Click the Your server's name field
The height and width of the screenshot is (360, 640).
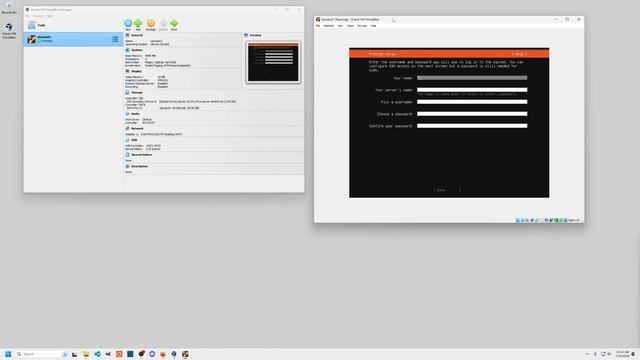[x=472, y=90]
